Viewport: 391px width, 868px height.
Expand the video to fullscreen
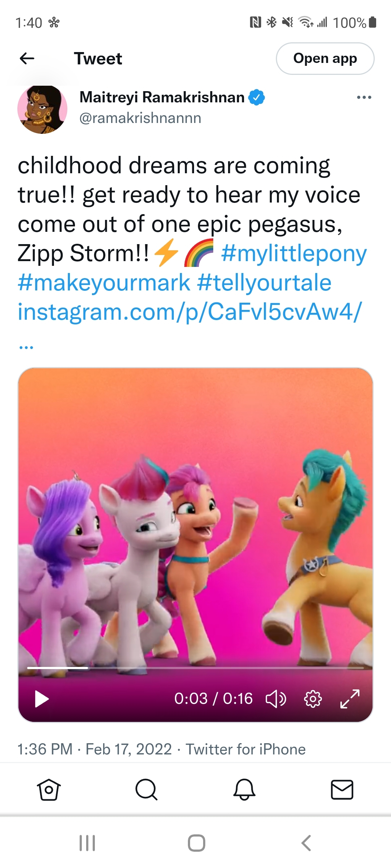point(350,699)
